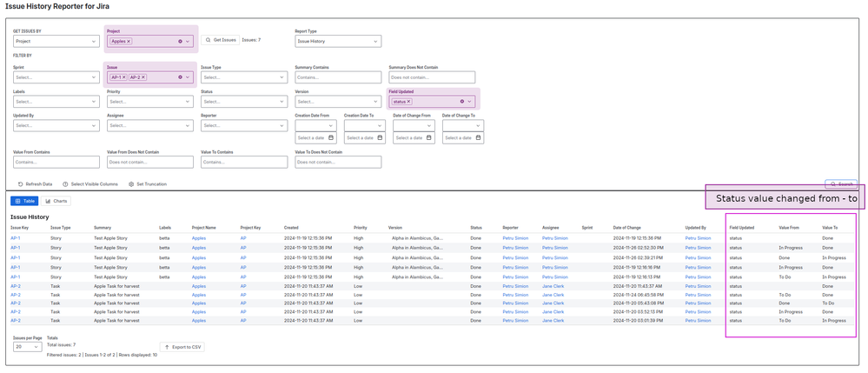Open the Reporter filter dropdown

(x=244, y=126)
